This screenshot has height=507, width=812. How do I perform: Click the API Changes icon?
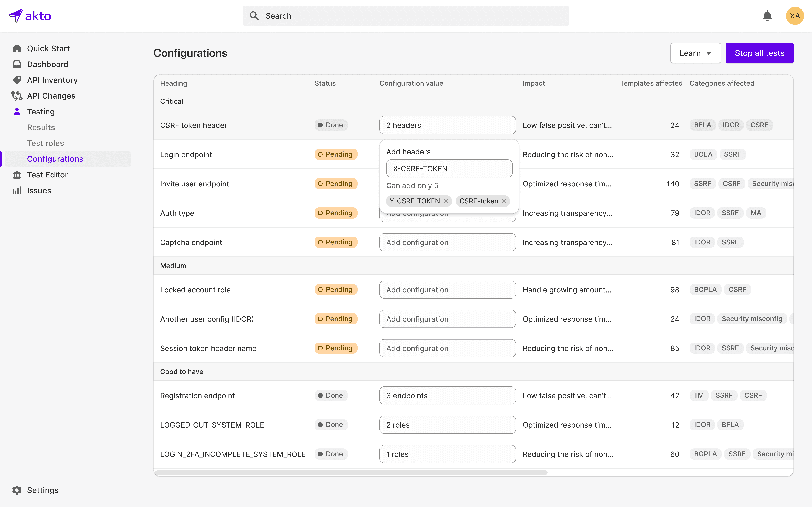coord(17,96)
